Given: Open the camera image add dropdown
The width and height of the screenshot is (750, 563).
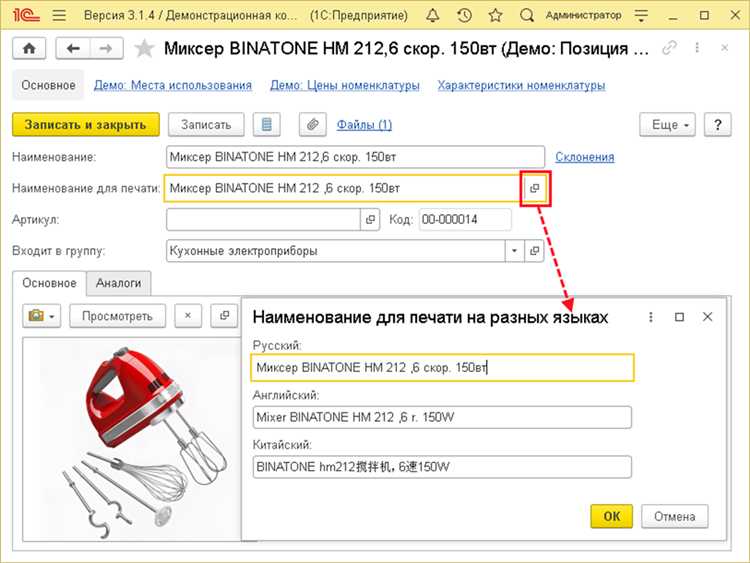Looking at the screenshot, I should click(42, 316).
